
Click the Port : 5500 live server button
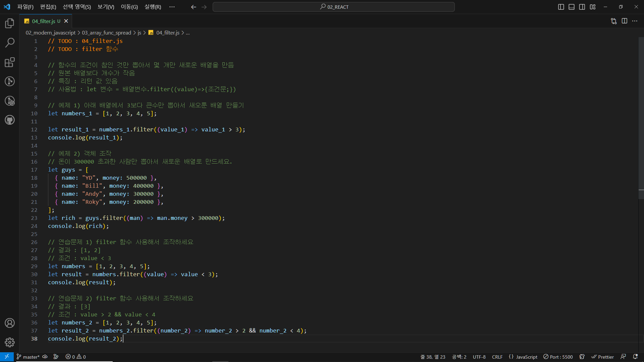tap(558, 357)
